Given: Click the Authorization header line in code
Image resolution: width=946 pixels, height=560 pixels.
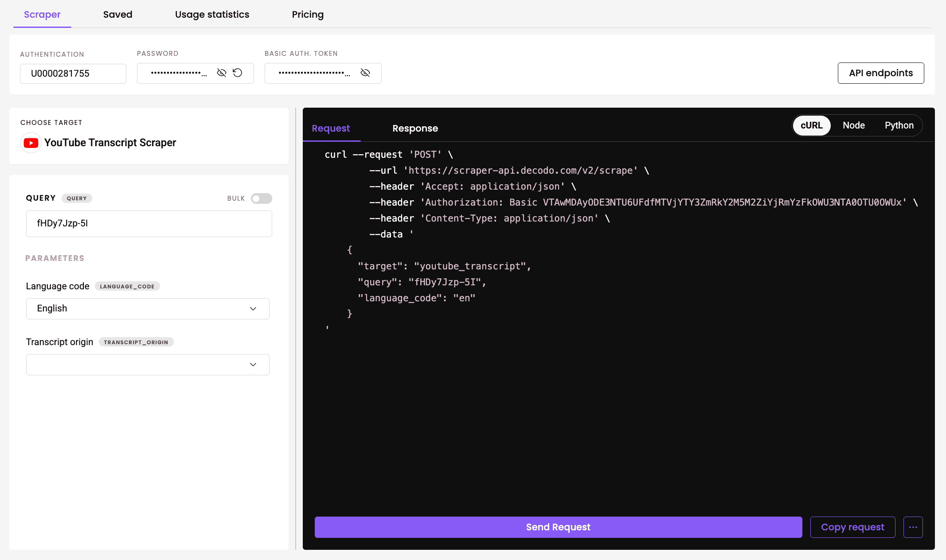Looking at the screenshot, I should pyautogui.click(x=644, y=202).
